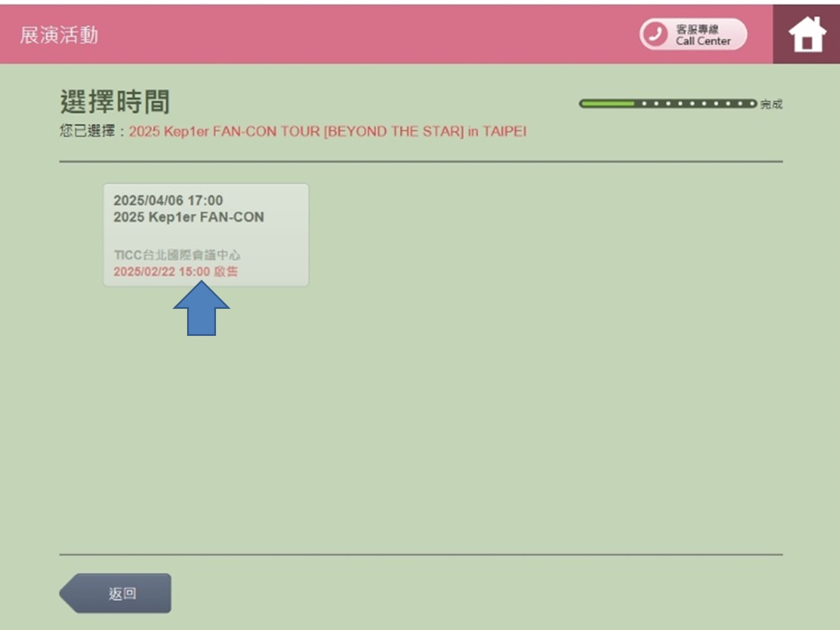Click the 選擇時間 page heading
This screenshot has width=840, height=630.
pos(115,102)
